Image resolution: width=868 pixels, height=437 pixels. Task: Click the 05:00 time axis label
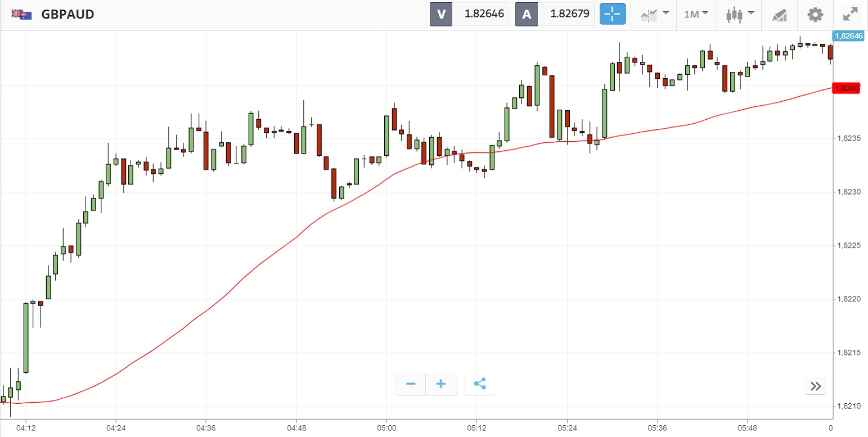[386, 428]
